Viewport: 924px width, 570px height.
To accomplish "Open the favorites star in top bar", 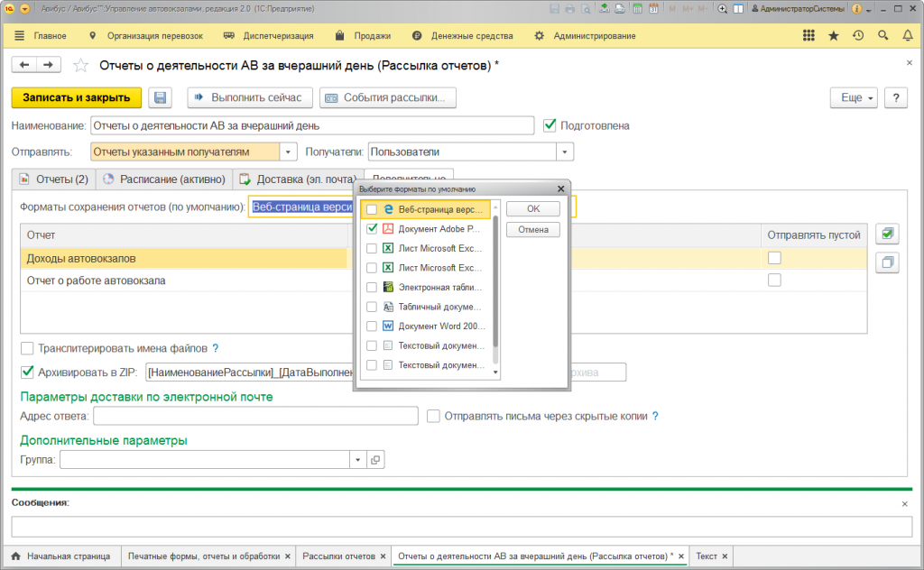I will pos(833,36).
